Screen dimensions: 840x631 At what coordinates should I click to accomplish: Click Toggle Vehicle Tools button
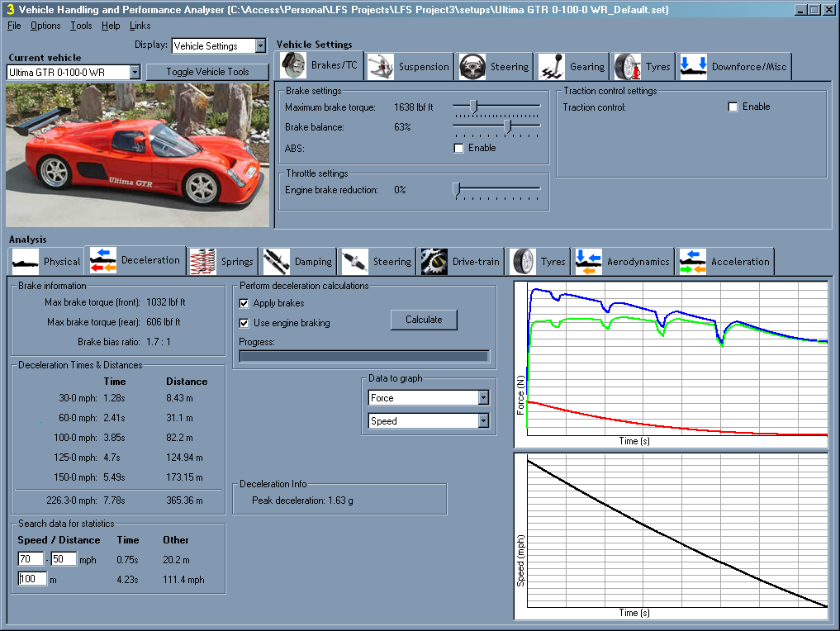pyautogui.click(x=207, y=72)
